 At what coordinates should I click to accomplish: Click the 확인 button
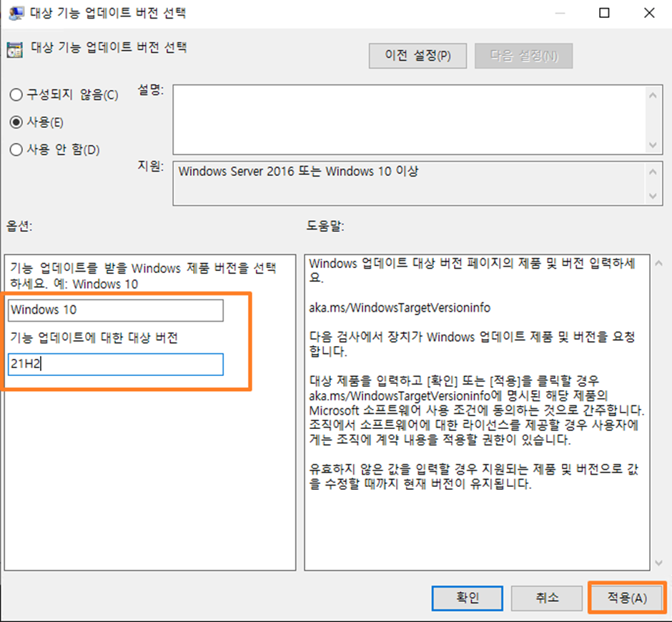(467, 598)
